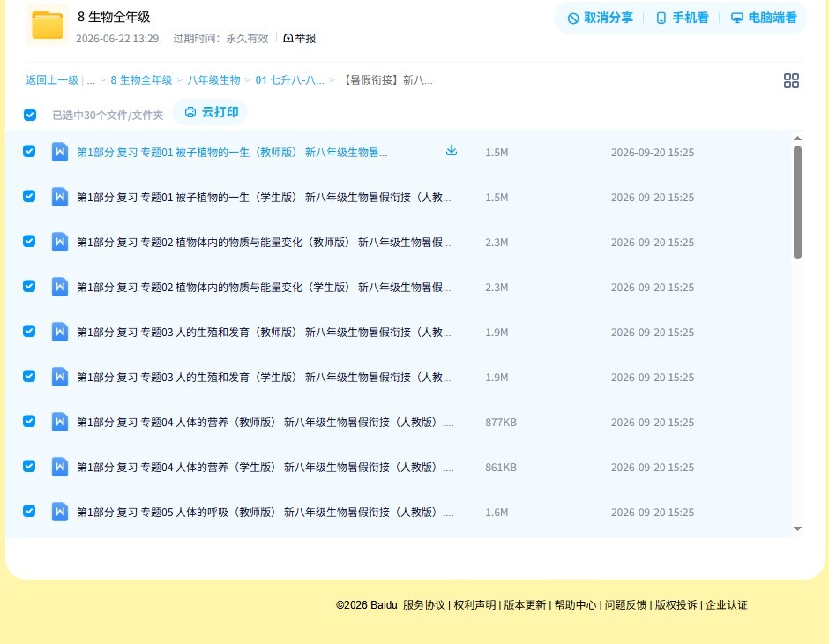Click the 1.6M size of 专题05 教师版
829x644 pixels.
coord(497,512)
